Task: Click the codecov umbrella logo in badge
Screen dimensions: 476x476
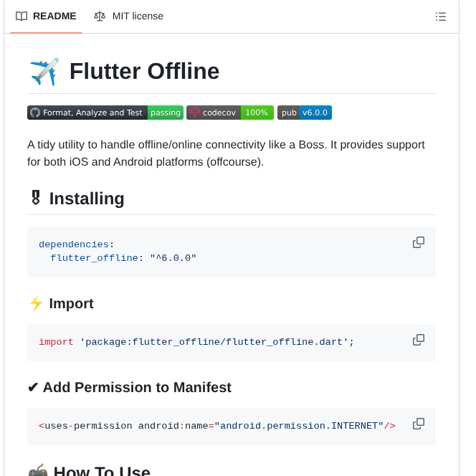Action: click(194, 113)
